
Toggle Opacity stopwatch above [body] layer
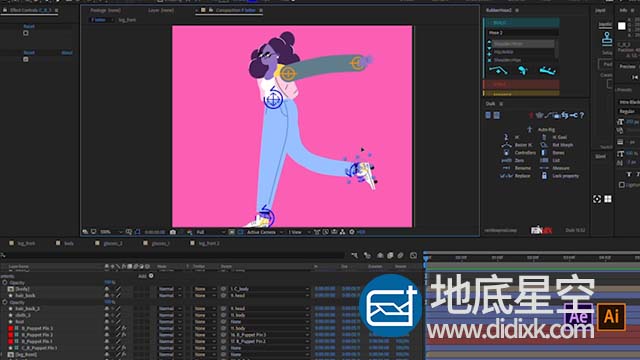[4, 282]
